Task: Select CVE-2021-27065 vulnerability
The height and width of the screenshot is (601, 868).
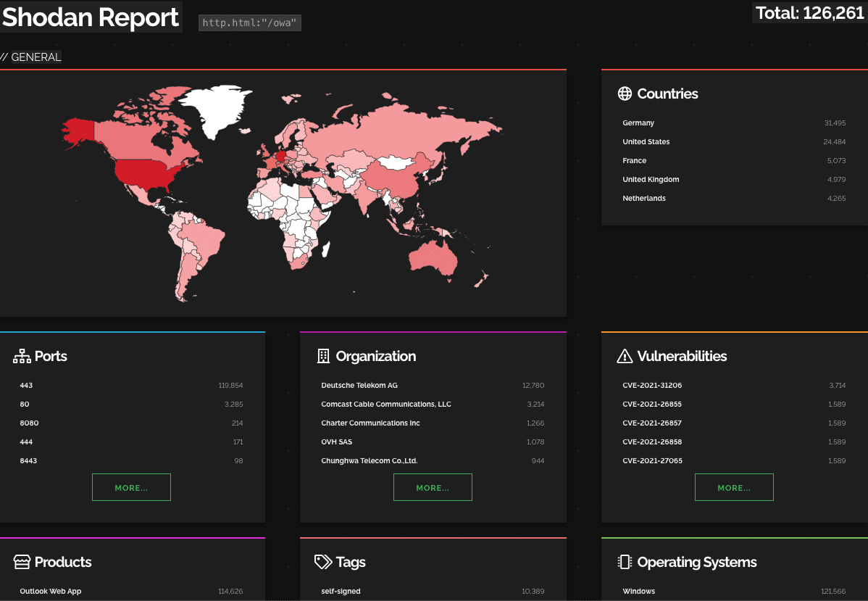Action: 734,461
